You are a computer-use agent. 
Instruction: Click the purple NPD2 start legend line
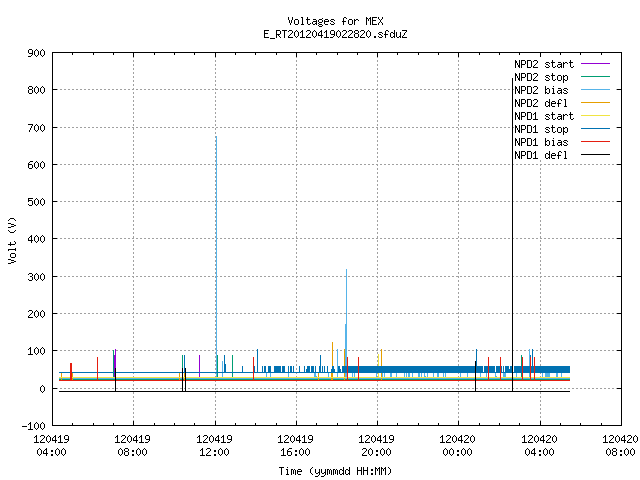[596, 64]
